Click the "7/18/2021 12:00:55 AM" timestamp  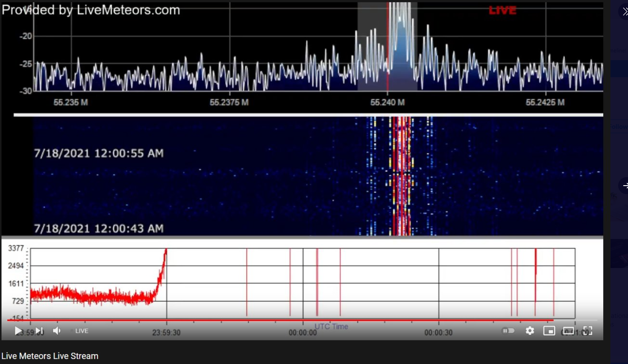point(99,153)
